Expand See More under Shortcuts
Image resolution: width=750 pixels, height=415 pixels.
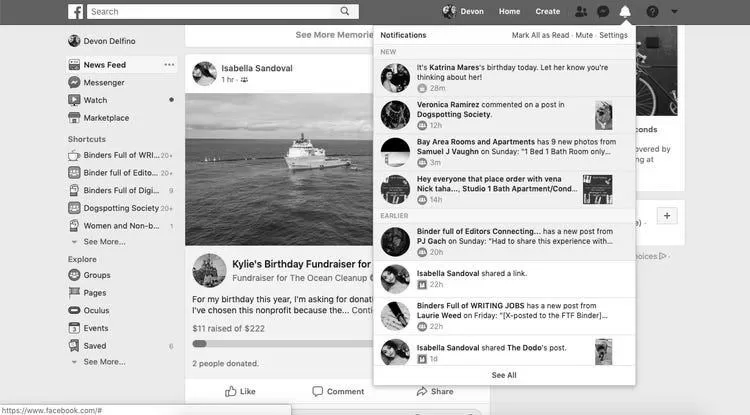(x=104, y=242)
